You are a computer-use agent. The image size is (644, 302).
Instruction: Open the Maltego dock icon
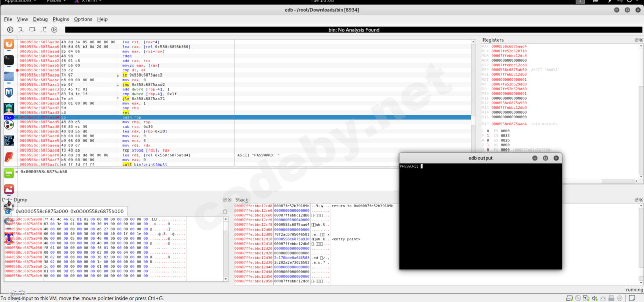(9, 141)
